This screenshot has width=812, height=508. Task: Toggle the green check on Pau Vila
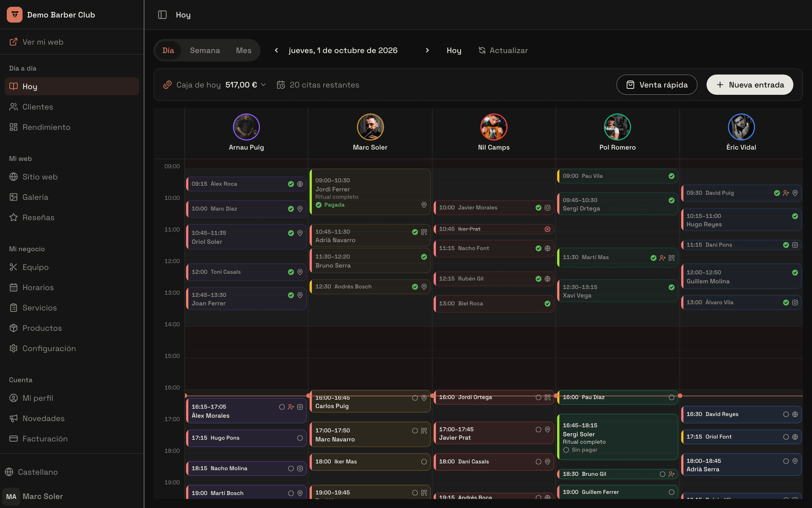tap(671, 176)
